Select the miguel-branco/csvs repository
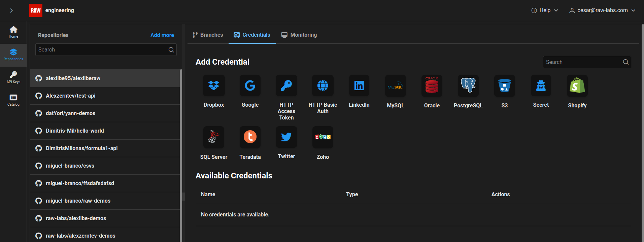Image resolution: width=644 pixels, height=242 pixels. click(x=105, y=166)
